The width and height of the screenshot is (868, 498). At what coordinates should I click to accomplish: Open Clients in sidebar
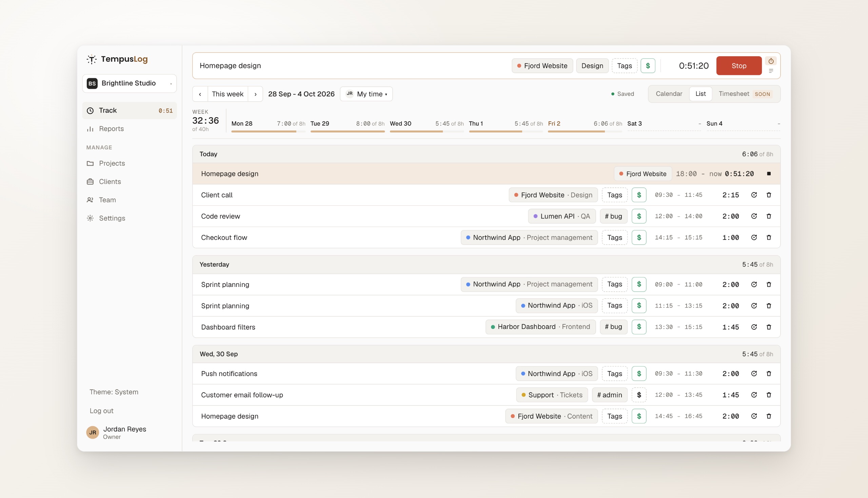click(130, 182)
